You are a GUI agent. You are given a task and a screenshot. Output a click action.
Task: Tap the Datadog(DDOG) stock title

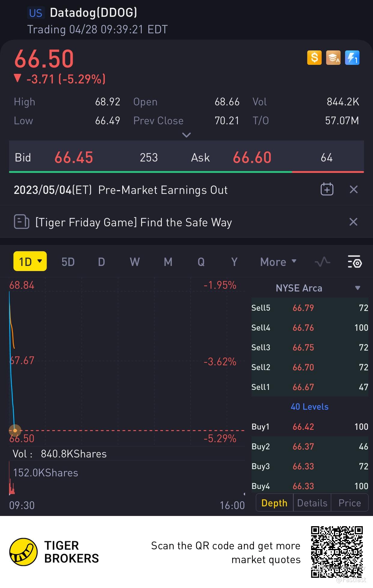click(93, 13)
